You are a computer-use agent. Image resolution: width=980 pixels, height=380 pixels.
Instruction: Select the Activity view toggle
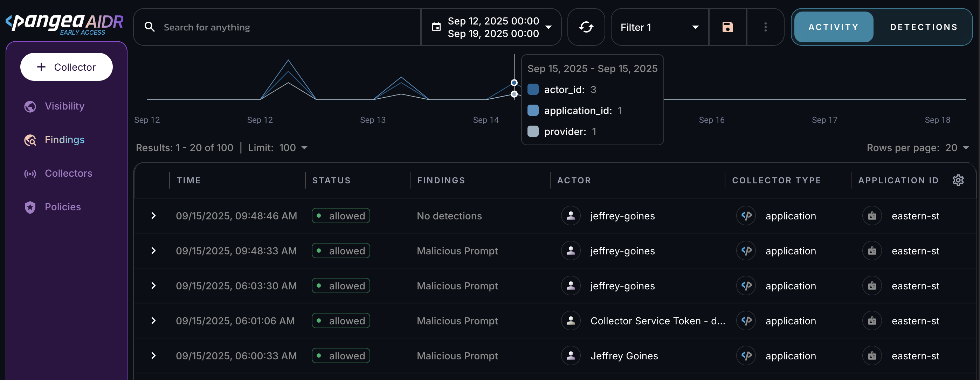pos(833,27)
